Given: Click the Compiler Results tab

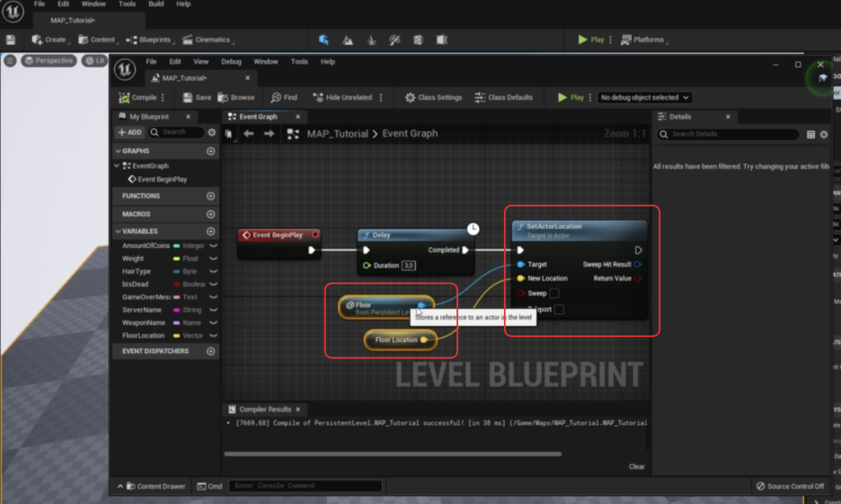Looking at the screenshot, I should [264, 409].
